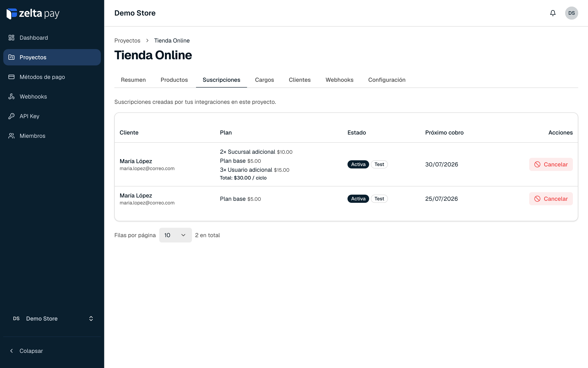Open Miembros page
The image size is (588, 368).
(x=52, y=136)
